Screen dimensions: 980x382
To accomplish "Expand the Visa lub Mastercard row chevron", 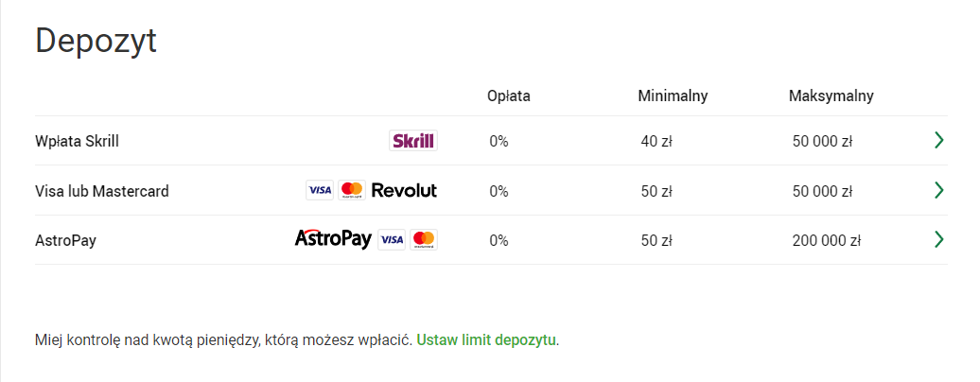I will [x=938, y=190].
